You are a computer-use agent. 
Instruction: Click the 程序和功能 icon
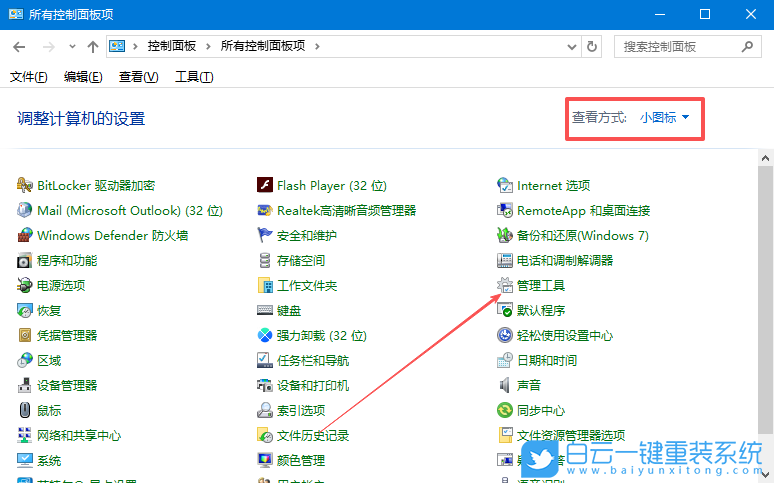point(25,260)
